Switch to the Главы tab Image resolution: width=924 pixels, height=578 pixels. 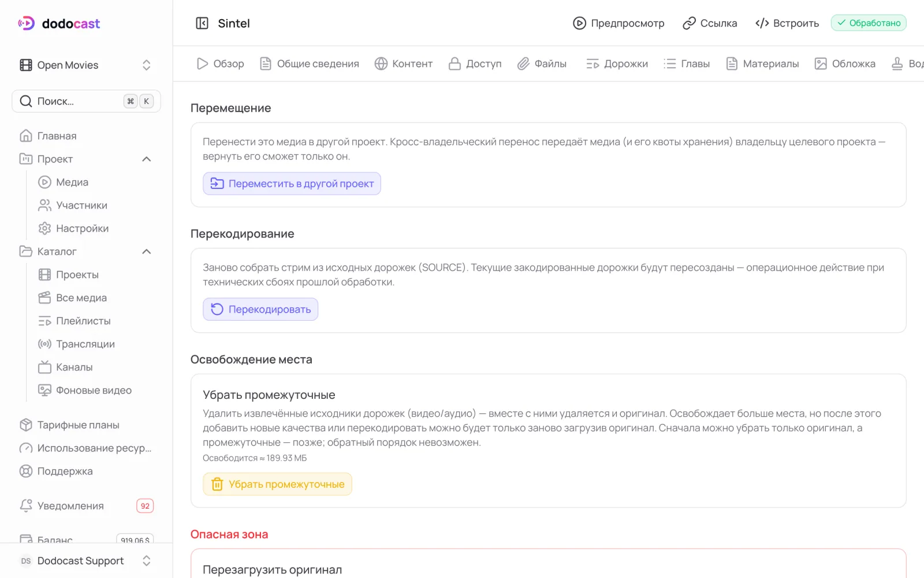click(x=687, y=64)
